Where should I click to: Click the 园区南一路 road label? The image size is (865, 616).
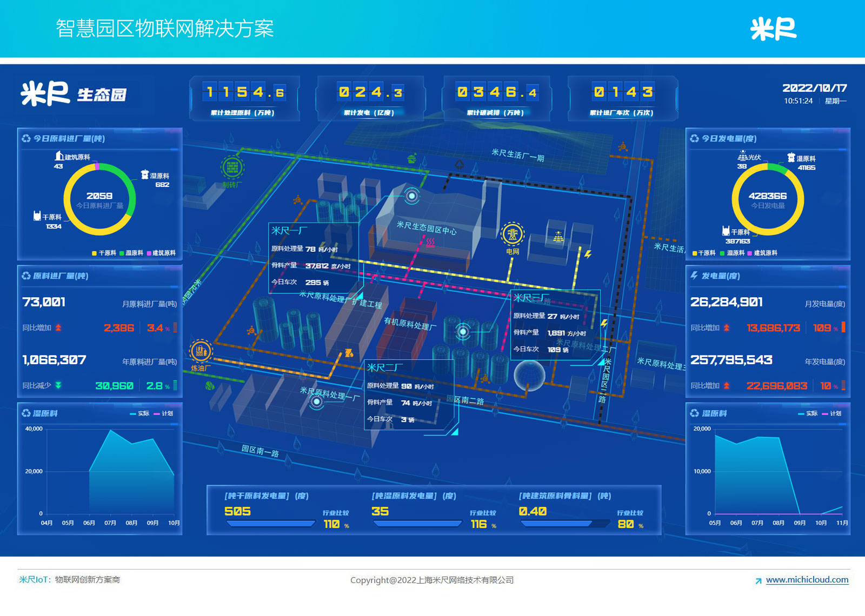click(x=260, y=451)
